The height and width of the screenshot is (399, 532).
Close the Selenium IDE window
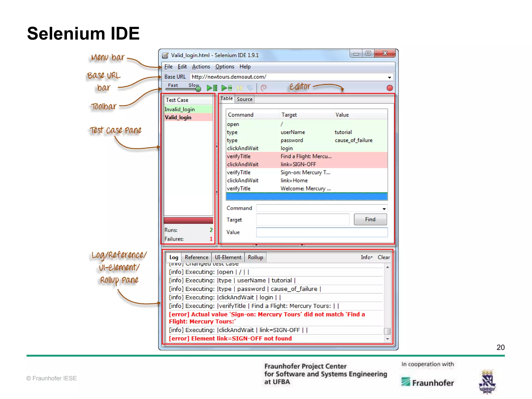tap(385, 54)
